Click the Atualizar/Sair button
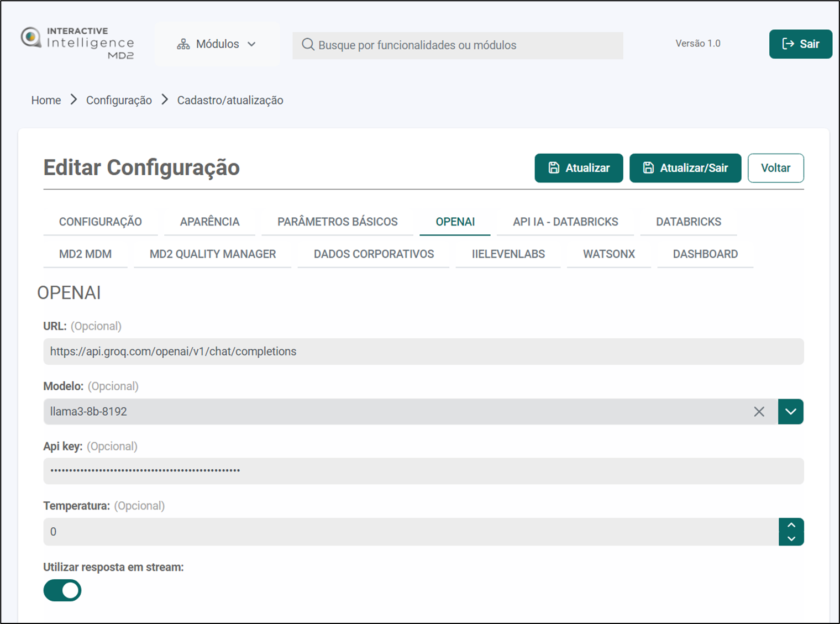 [x=685, y=168]
